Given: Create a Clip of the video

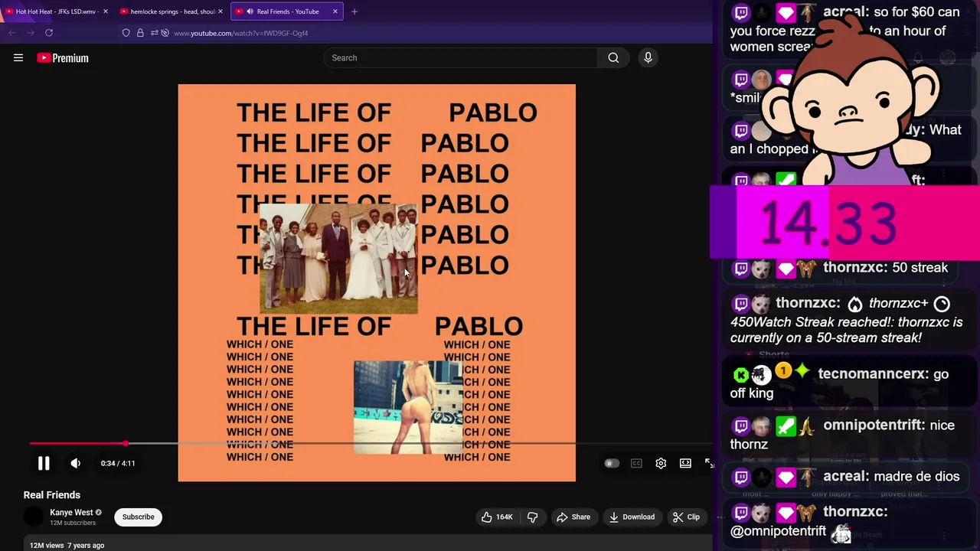Looking at the screenshot, I should (x=686, y=517).
